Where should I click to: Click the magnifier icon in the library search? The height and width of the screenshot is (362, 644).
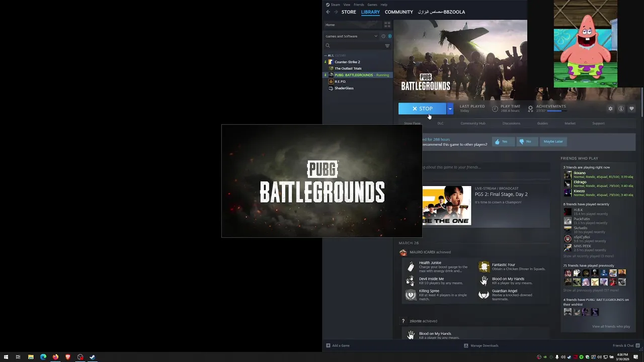[x=328, y=46]
